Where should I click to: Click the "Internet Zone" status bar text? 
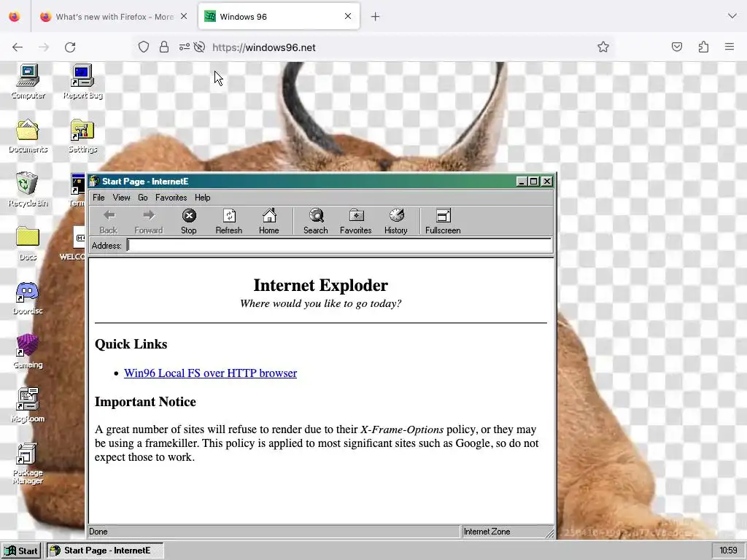[x=487, y=532]
